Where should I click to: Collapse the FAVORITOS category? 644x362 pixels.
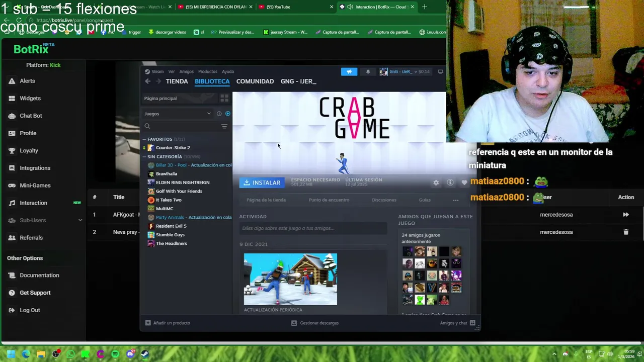pyautogui.click(x=144, y=139)
